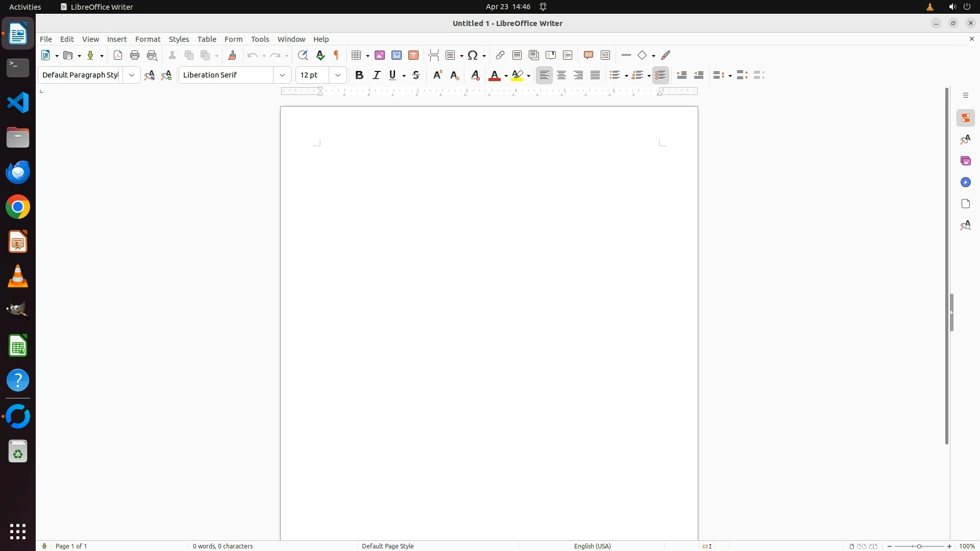This screenshot has width=980, height=551.
Task: Click the zoom slider in the status bar
Action: pyautogui.click(x=919, y=546)
